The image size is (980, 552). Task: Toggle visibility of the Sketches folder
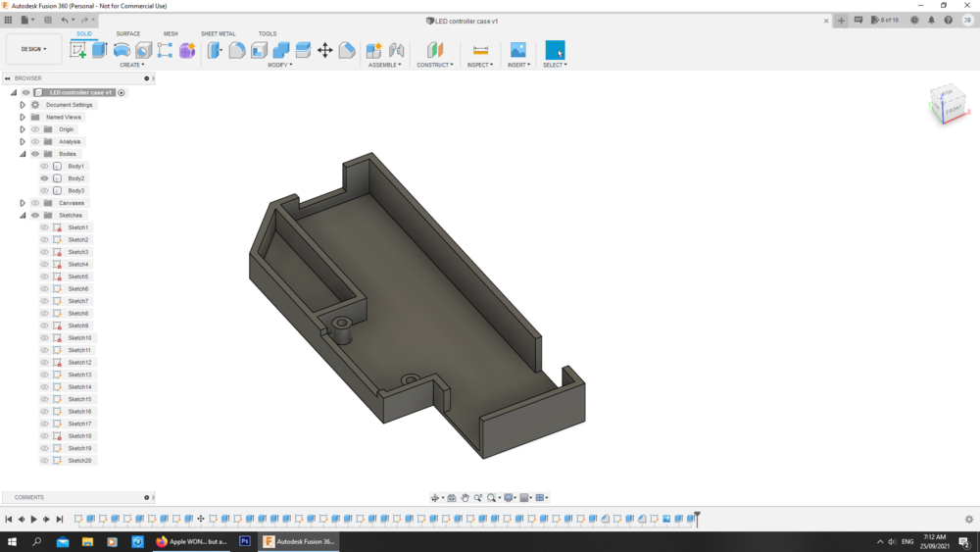35,216
